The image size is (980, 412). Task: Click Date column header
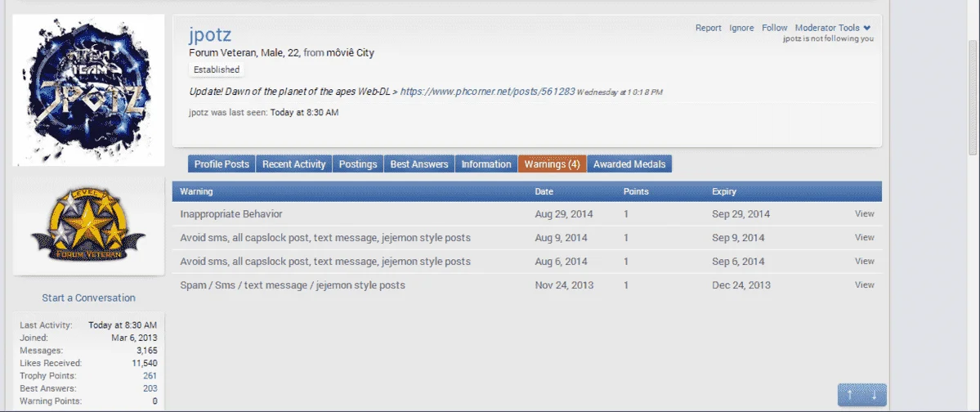(x=544, y=191)
